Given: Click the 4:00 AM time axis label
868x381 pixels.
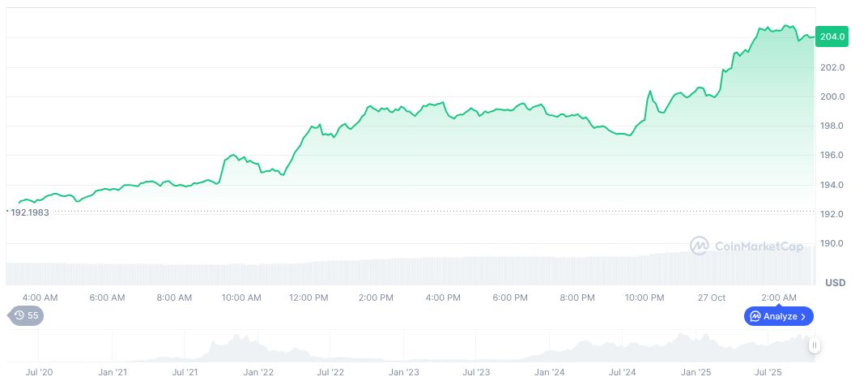Looking at the screenshot, I should pyautogui.click(x=40, y=298).
